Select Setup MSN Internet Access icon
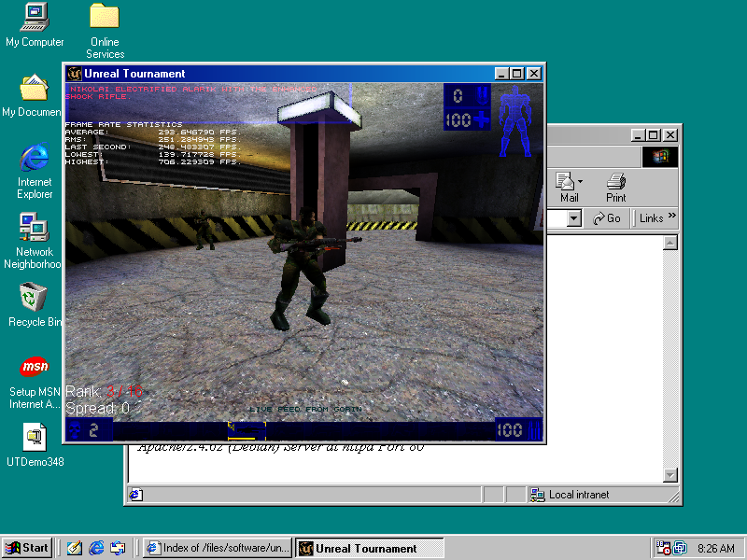Screen dimensions: 747x560 [x=35, y=383]
